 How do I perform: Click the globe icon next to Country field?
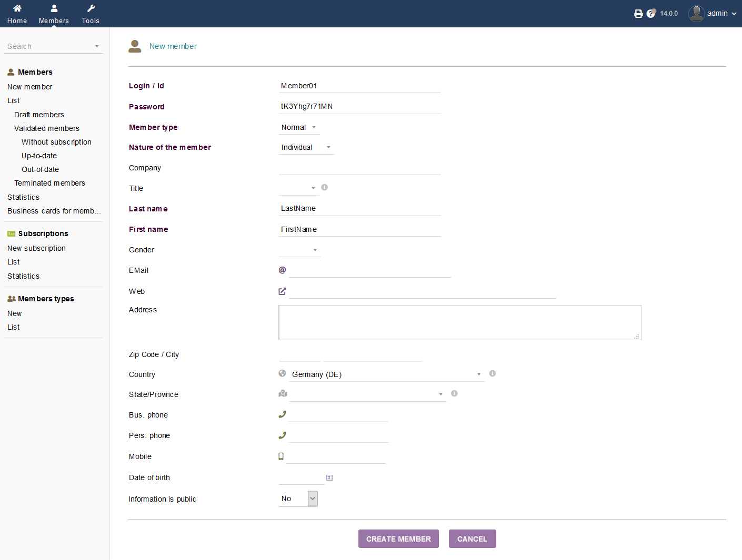(282, 373)
